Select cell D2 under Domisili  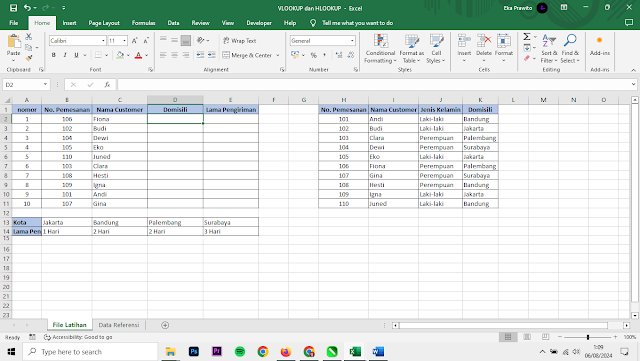coord(175,119)
